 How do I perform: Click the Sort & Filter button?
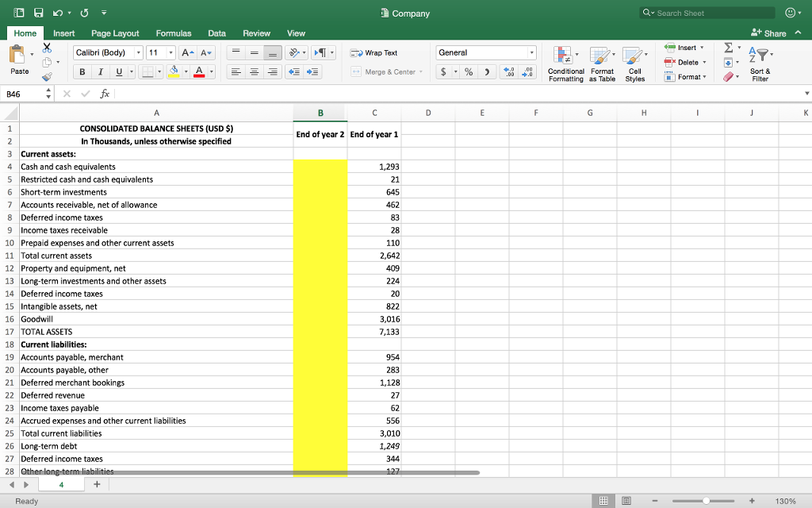point(760,63)
